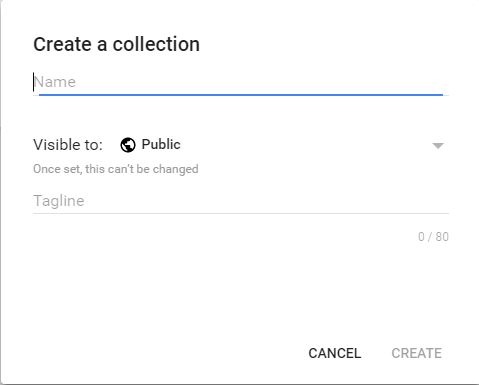This screenshot has width=479, height=385.
Task: Click the globe icon beside Public
Action: (128, 145)
